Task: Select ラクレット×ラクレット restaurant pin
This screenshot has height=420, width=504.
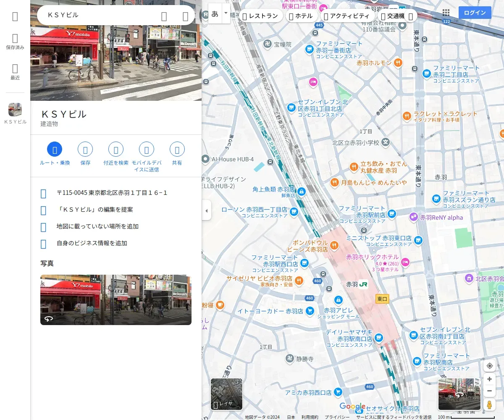Action: pos(407,116)
